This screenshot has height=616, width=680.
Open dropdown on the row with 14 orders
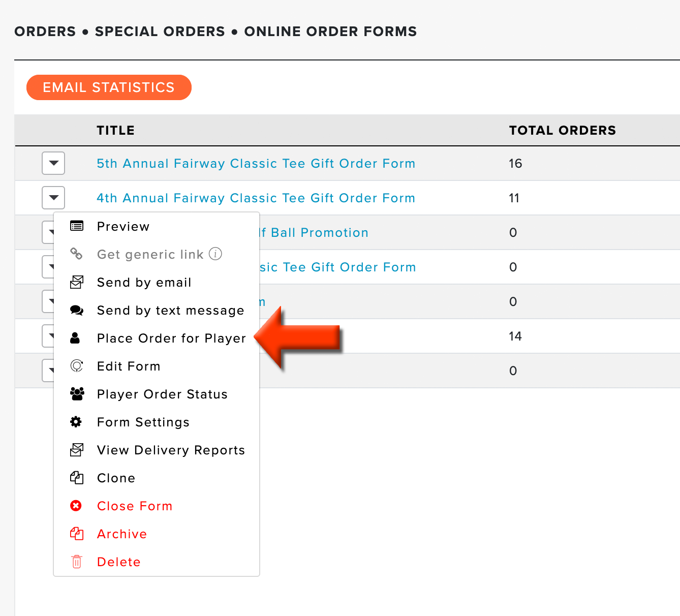tap(48, 336)
